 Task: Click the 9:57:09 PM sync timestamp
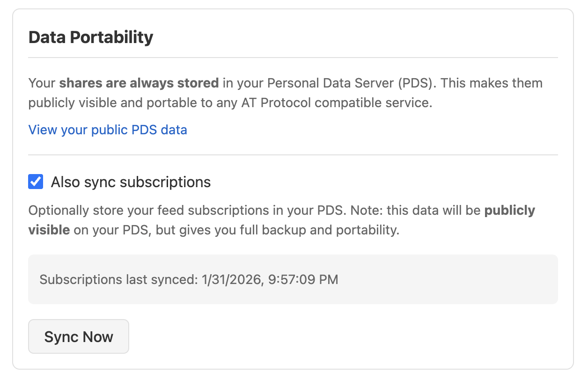(x=303, y=280)
